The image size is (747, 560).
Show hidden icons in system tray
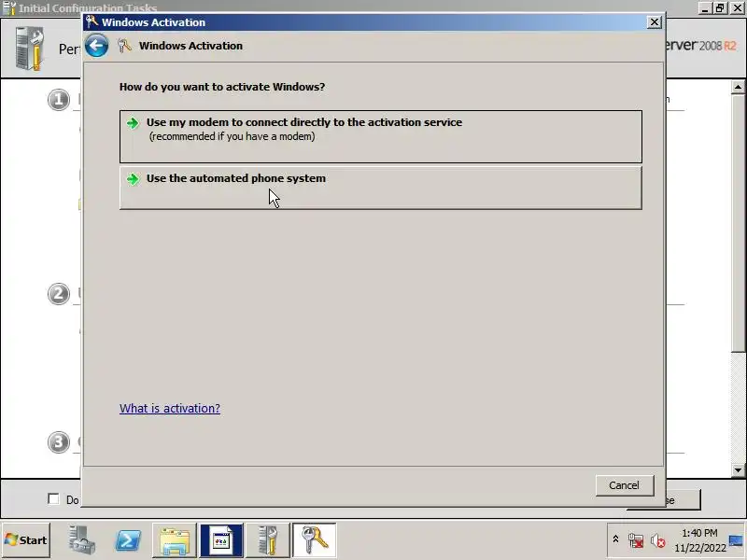click(615, 539)
